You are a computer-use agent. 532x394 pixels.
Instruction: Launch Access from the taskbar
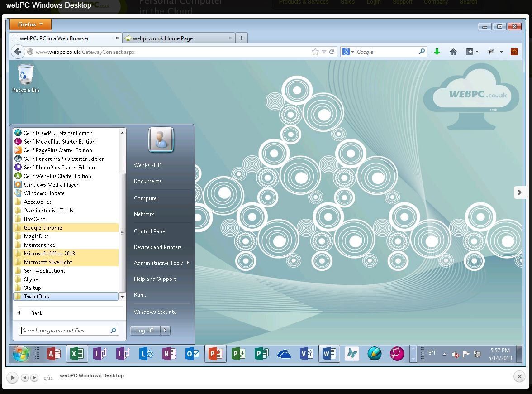click(53, 354)
